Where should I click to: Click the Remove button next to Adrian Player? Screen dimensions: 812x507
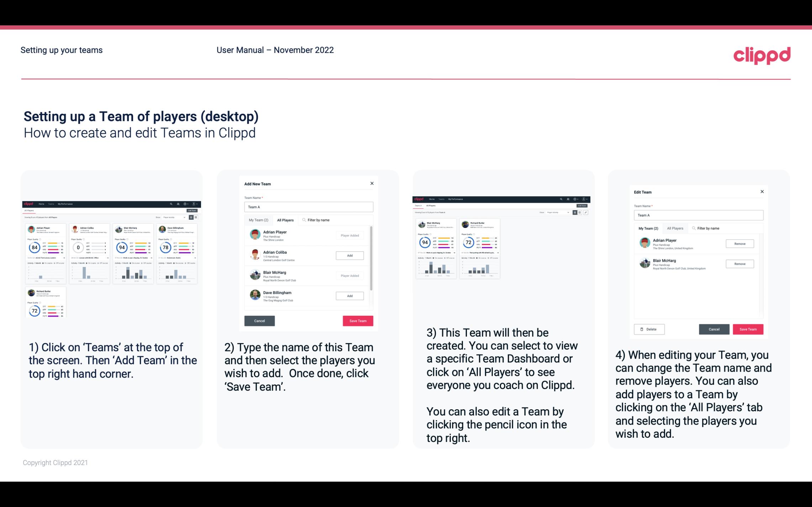point(739,244)
